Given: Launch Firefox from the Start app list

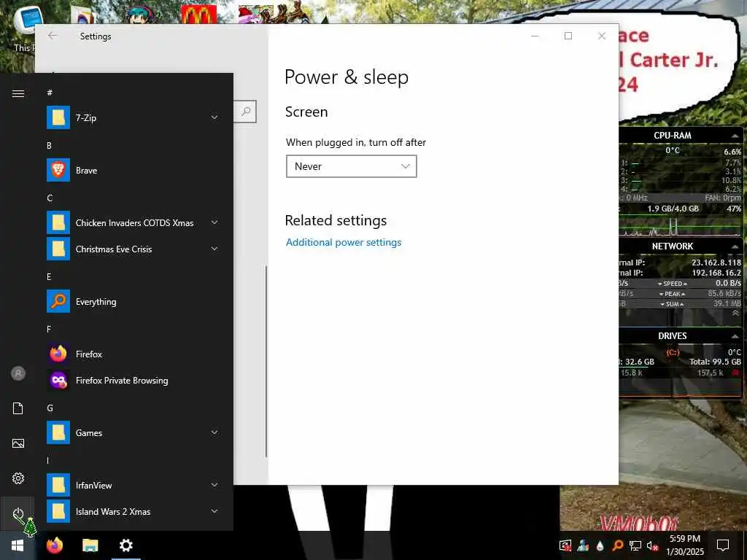Looking at the screenshot, I should 88,354.
